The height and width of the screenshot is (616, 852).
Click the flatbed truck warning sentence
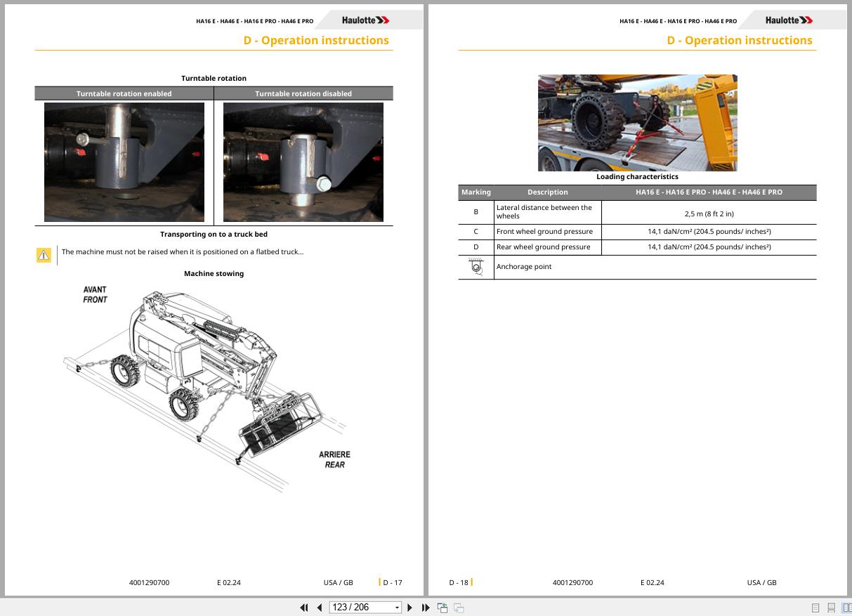tap(183, 251)
